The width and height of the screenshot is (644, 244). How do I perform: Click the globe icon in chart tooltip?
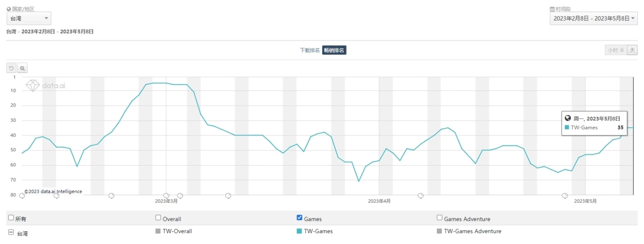(x=568, y=118)
